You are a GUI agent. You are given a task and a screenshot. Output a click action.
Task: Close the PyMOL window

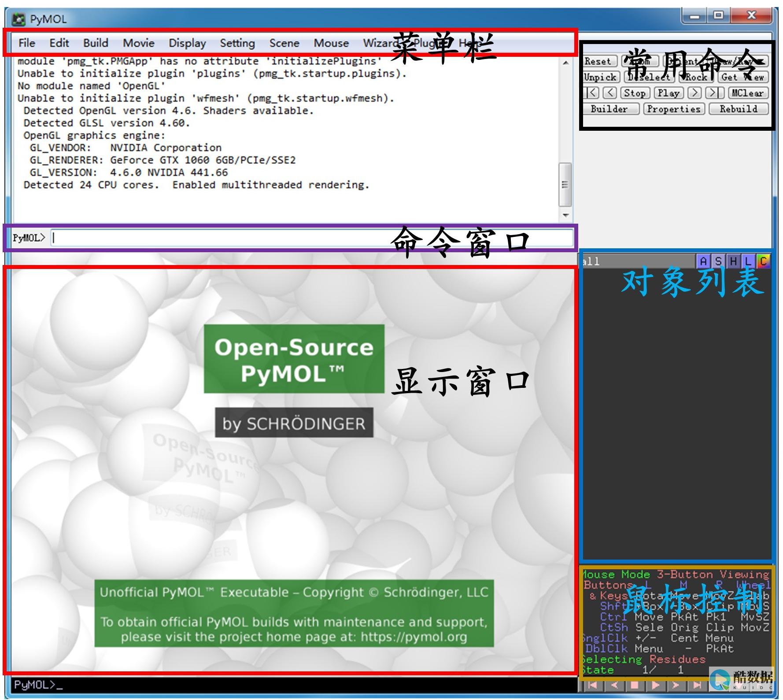(x=751, y=16)
